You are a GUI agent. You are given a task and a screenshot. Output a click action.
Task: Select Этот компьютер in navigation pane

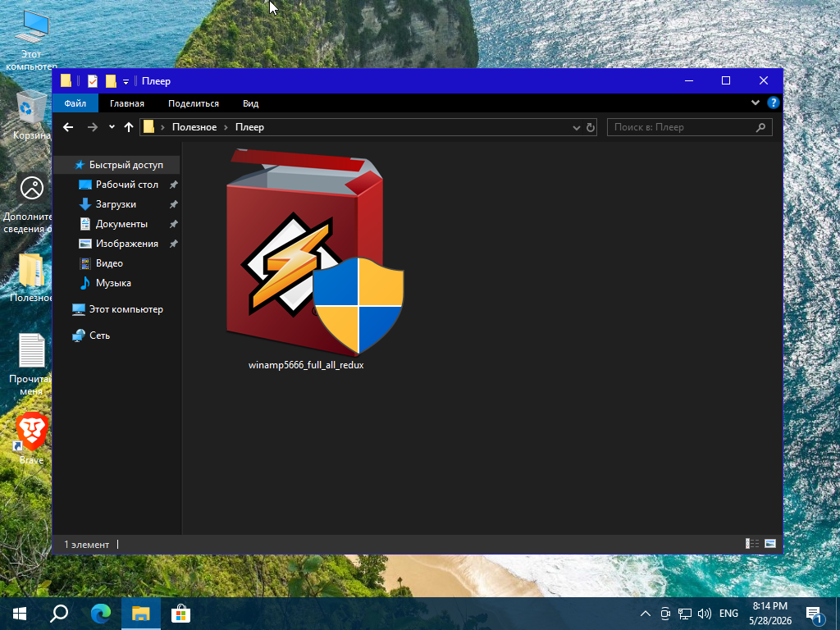click(126, 309)
